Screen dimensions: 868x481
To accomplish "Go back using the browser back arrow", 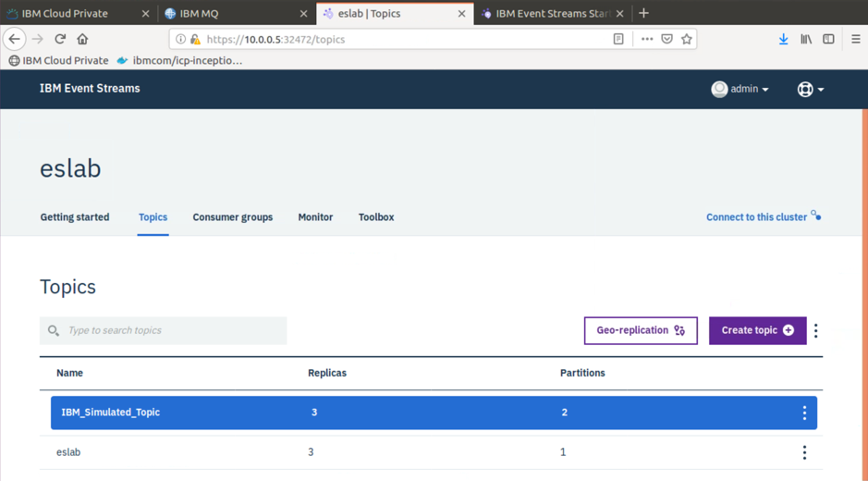I will point(15,39).
